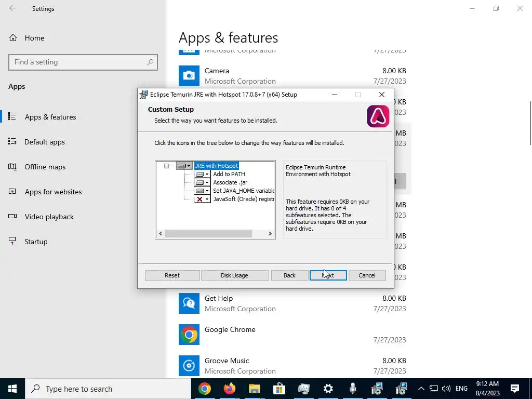
Task: Click the Get Help app name
Action: [219, 299]
